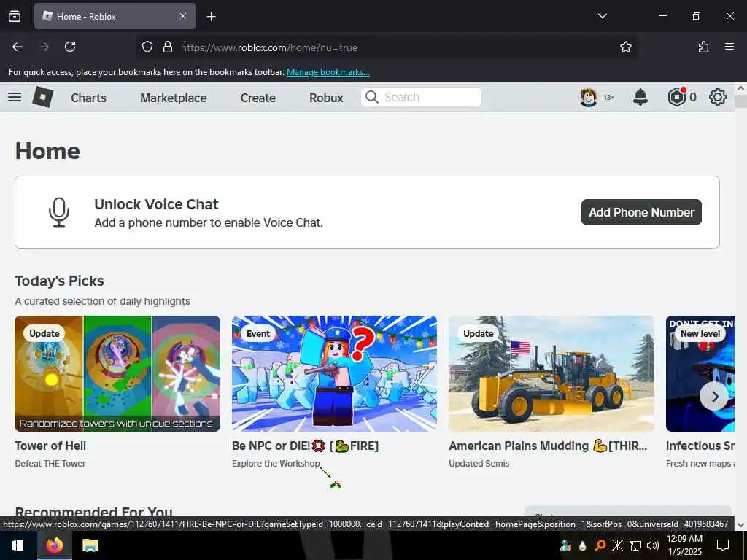Screen dimensions: 747x560
Task: Click the page vertical scrollbar down arrow
Action: [x=740, y=524]
